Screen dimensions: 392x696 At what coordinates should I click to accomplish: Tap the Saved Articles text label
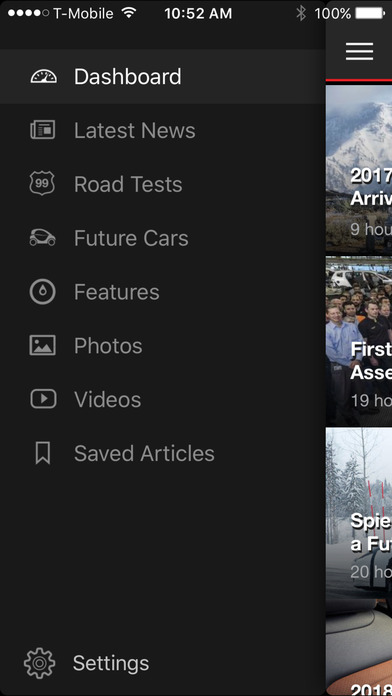click(x=144, y=454)
